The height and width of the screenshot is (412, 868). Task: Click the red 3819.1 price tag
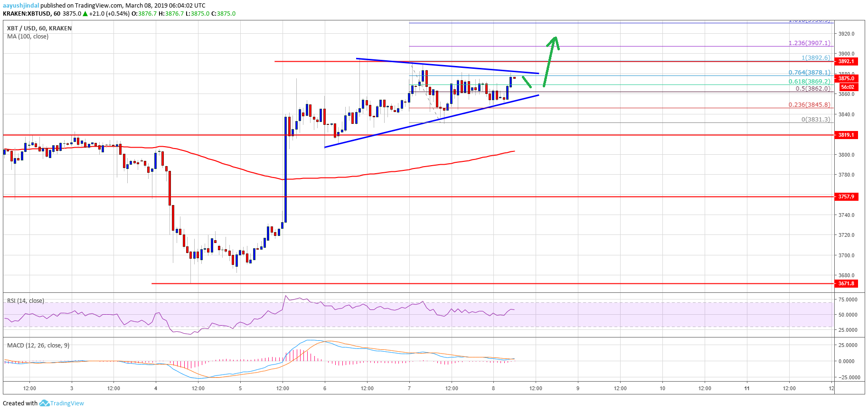point(846,135)
